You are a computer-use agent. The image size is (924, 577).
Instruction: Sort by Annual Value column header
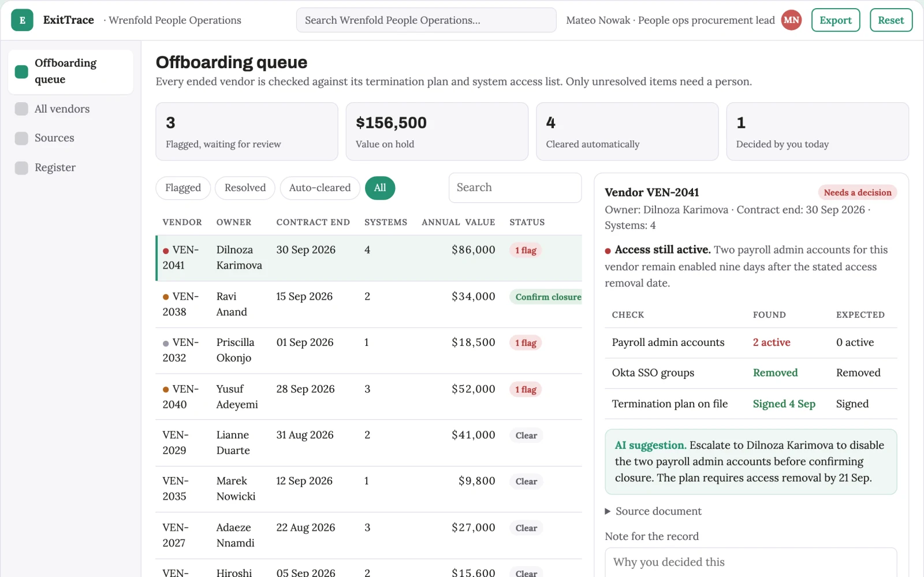click(458, 222)
